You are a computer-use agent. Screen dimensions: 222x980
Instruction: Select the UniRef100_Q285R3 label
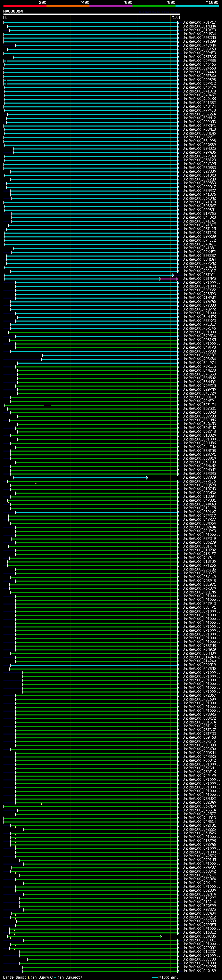199,294
